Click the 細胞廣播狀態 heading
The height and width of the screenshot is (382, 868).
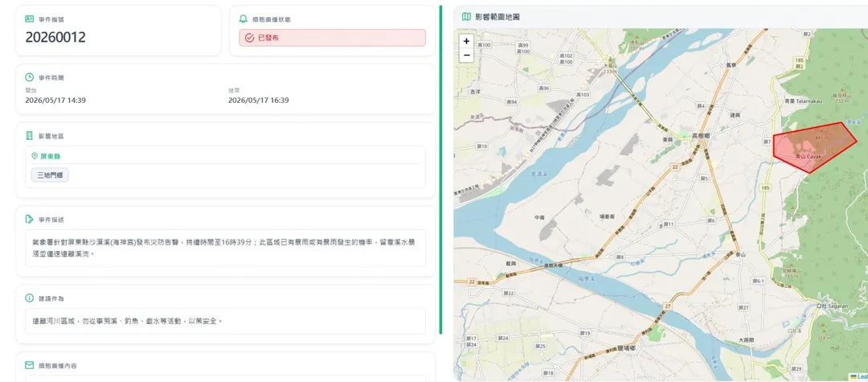272,19
